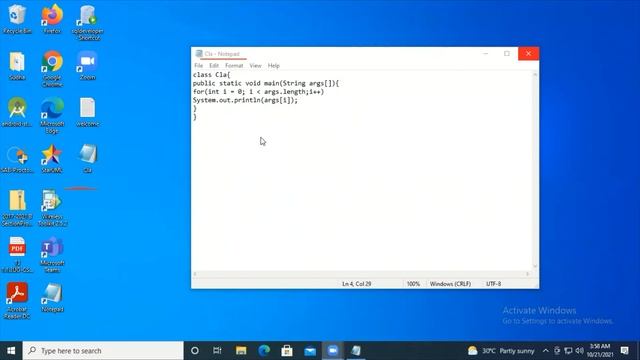640x360 pixels.
Task: Switch to Zoom in the taskbar
Action: [x=333, y=351]
